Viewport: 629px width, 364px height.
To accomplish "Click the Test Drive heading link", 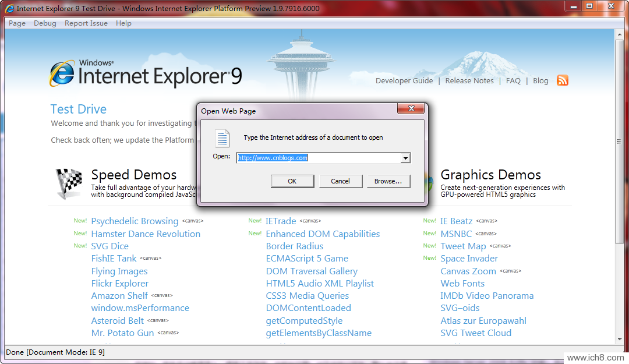I will click(79, 109).
